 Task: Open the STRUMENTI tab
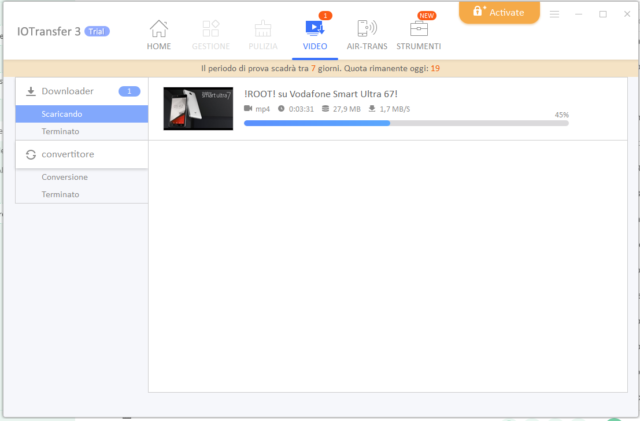(419, 36)
